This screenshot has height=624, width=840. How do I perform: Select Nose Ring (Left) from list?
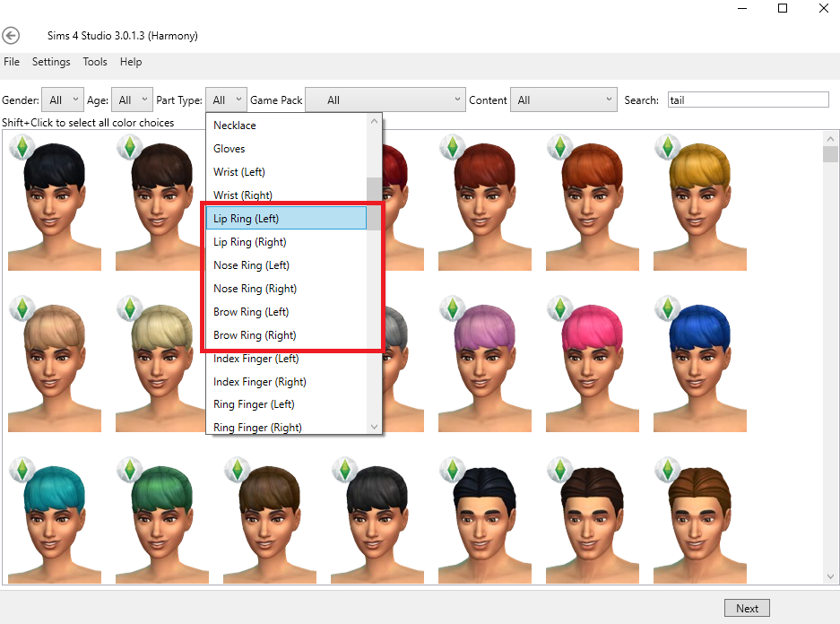251,265
